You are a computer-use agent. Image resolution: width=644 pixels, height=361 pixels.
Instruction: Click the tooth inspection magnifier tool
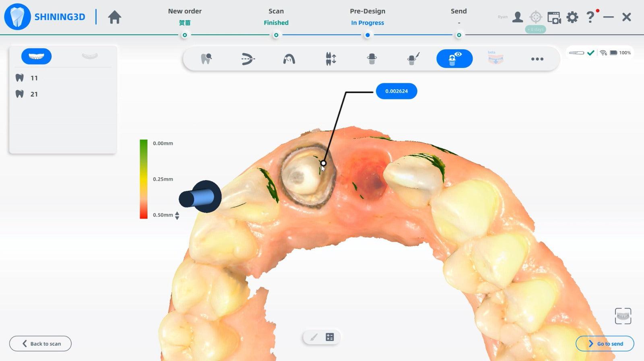206,59
